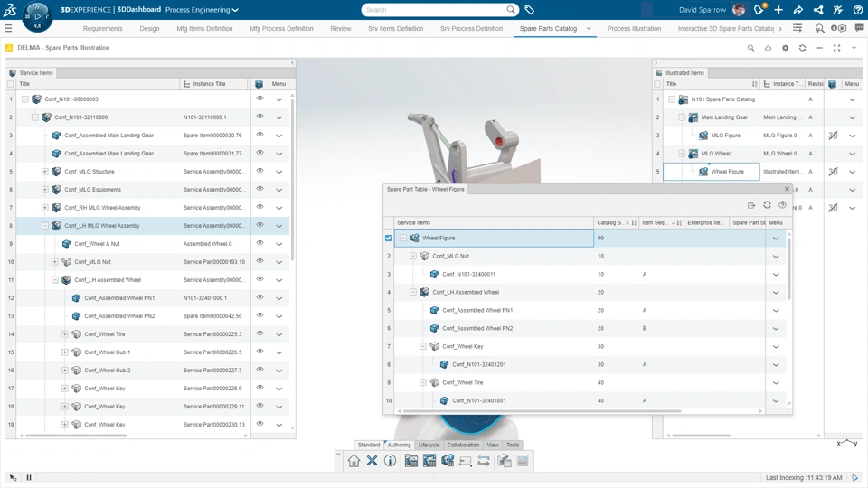Click the part info table icon in the action bar
This screenshot has width=868, height=488.
(x=448, y=460)
